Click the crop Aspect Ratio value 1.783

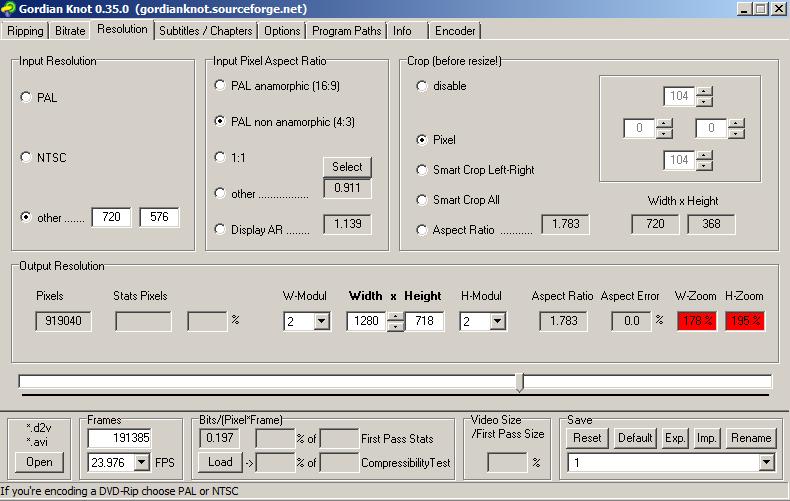(x=565, y=224)
